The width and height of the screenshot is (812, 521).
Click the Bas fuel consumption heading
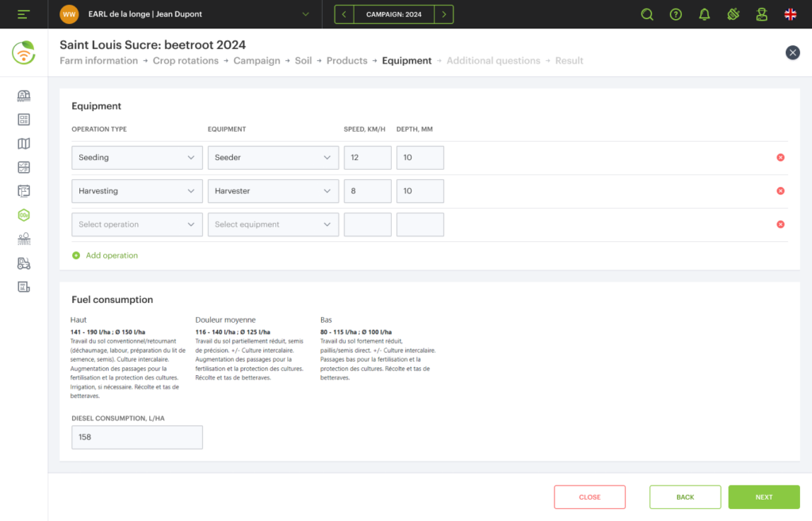pyautogui.click(x=326, y=320)
